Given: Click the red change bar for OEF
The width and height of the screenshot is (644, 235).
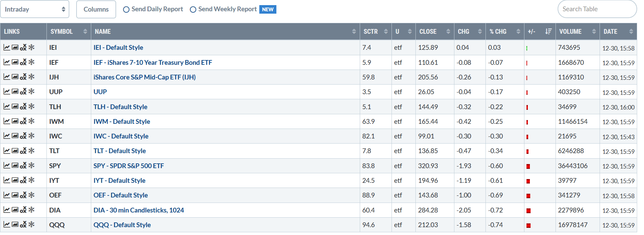Looking at the screenshot, I should (x=528, y=196).
